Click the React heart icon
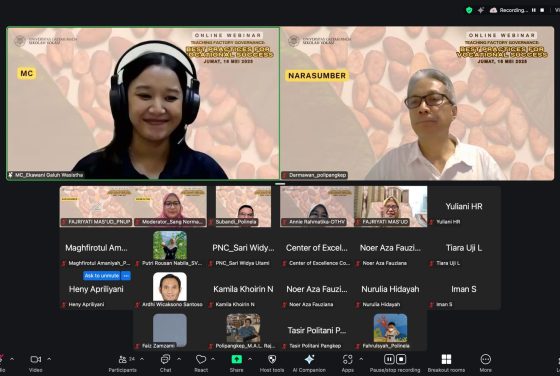The height and width of the screenshot is (376, 560). point(201,359)
